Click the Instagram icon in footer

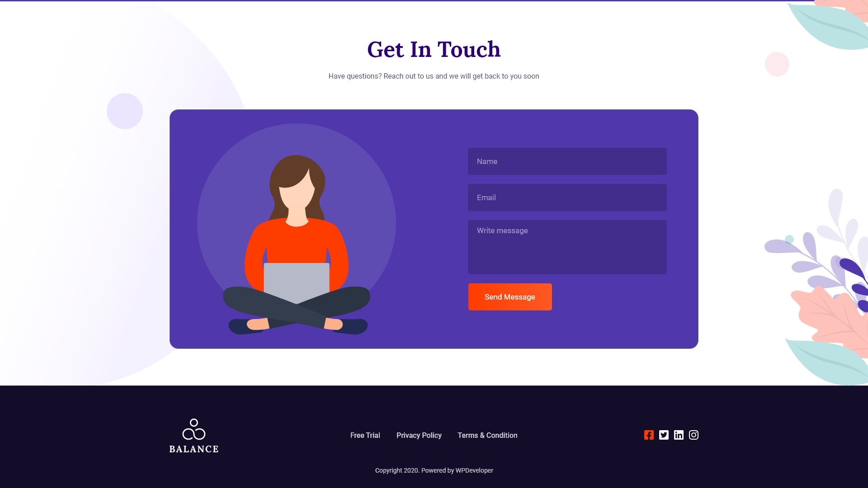pyautogui.click(x=693, y=435)
